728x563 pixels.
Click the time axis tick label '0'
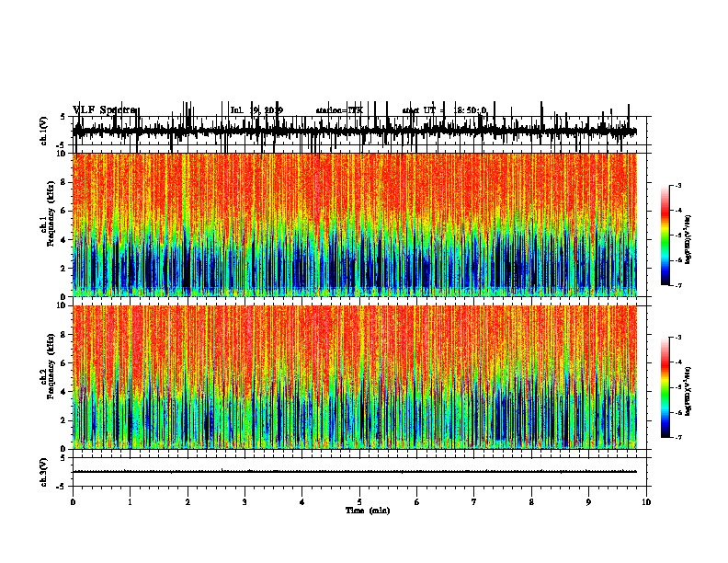tap(73, 502)
